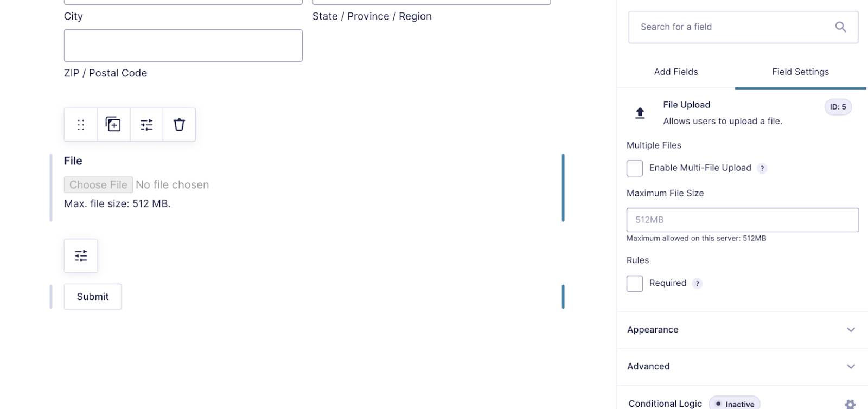
Task: Click the Choose File button
Action: point(98,185)
